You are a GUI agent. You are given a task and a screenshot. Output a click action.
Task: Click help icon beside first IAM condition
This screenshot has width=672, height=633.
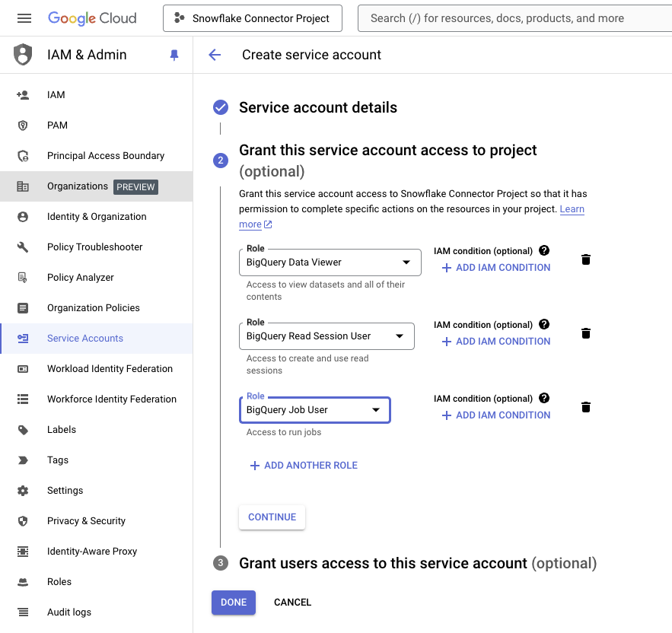tap(543, 250)
